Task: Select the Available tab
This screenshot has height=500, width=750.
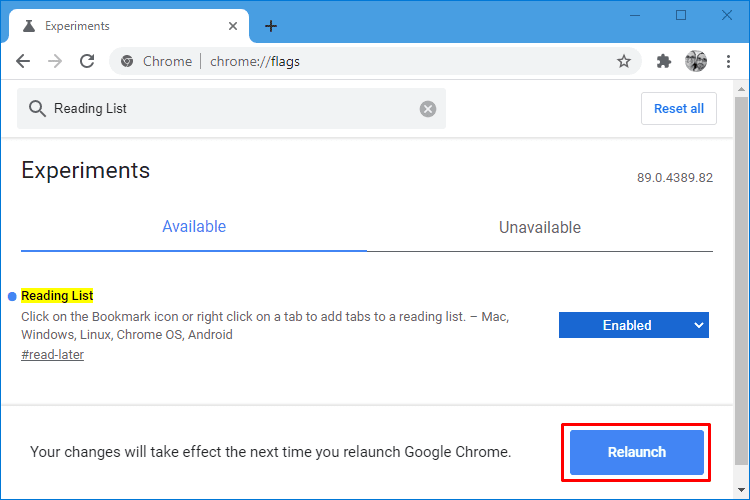Action: (194, 226)
